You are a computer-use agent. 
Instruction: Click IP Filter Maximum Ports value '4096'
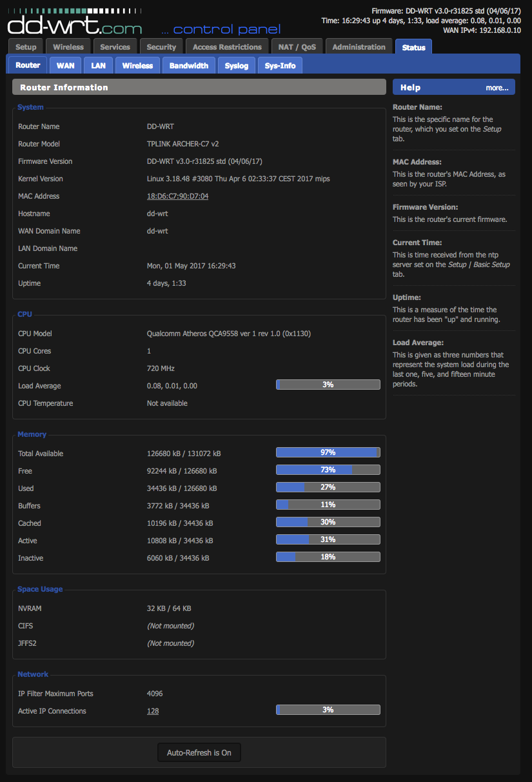click(155, 694)
